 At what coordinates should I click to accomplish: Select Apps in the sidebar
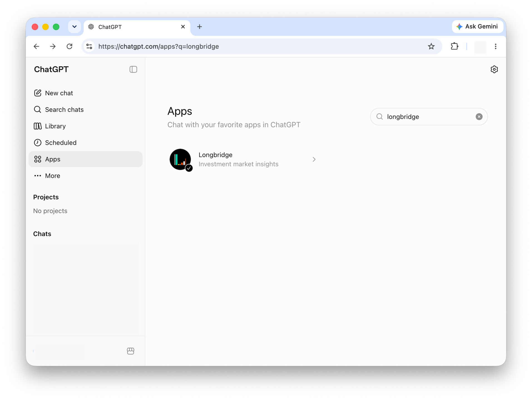[85, 159]
